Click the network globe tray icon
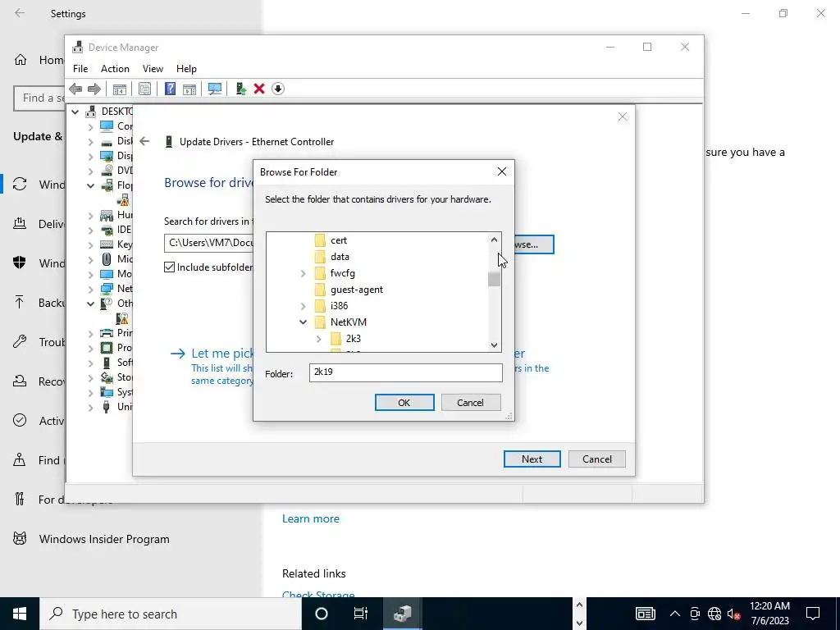 pos(714,614)
